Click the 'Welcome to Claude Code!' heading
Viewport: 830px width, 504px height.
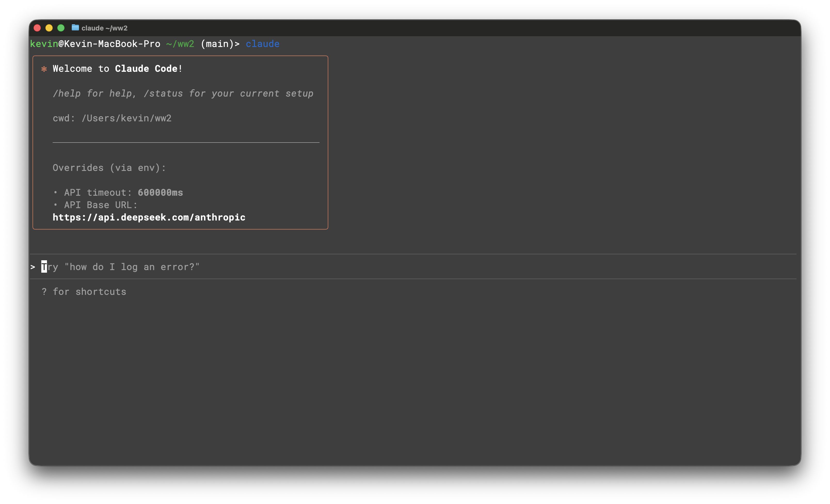(x=118, y=69)
